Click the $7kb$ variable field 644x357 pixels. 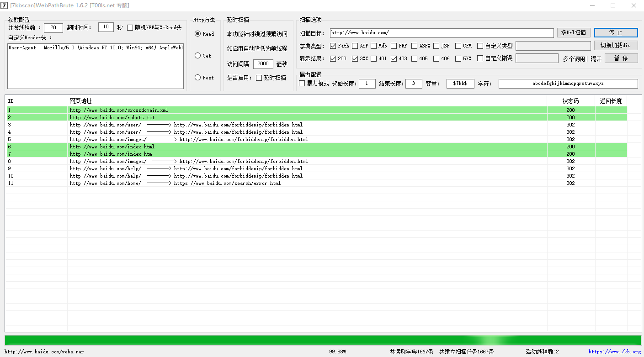(x=460, y=84)
